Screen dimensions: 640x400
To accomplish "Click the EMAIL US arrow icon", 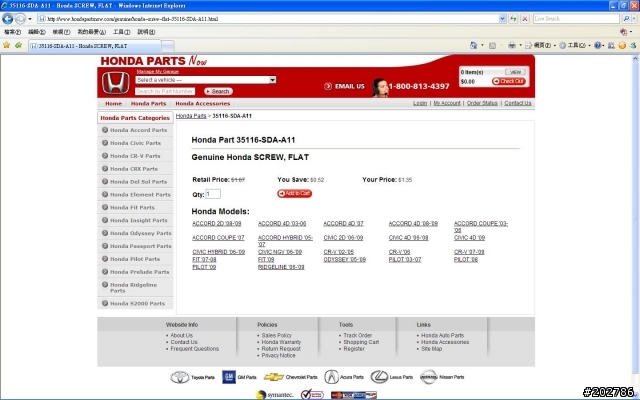I will [x=328, y=87].
